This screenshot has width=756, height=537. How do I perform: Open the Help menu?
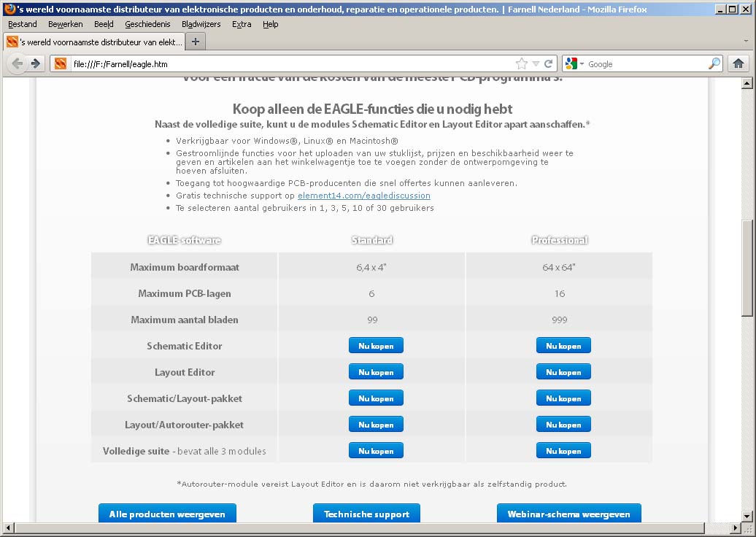[x=271, y=24]
